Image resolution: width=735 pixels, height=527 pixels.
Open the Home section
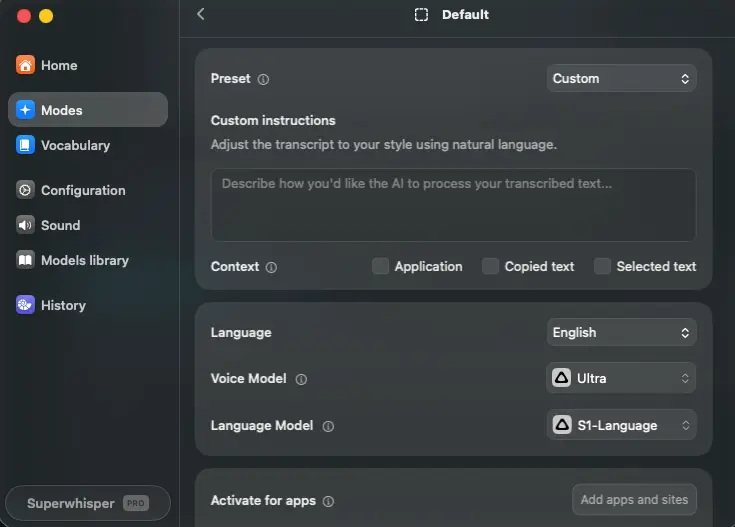point(88,65)
